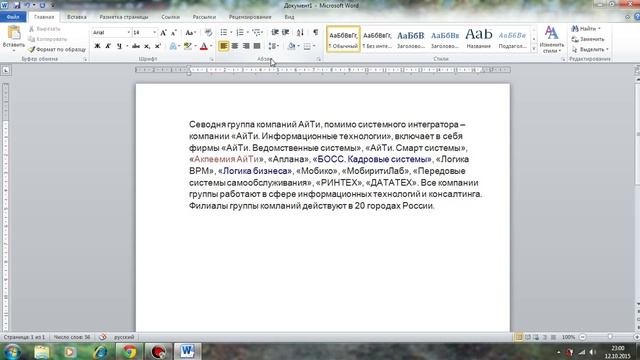Toggle Italic (К) formatting
The width and height of the screenshot is (640, 360).
click(x=108, y=46)
